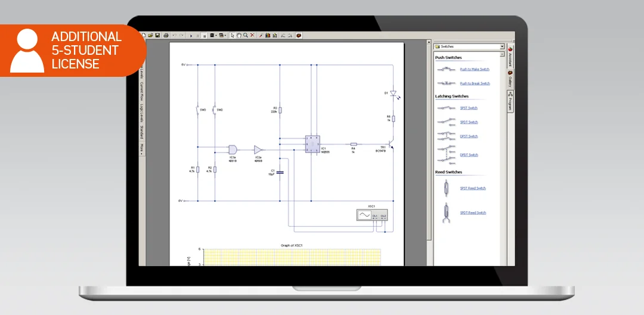This screenshot has height=315, width=644.
Task: Click the Push to Make Switch link
Action: [x=474, y=69]
